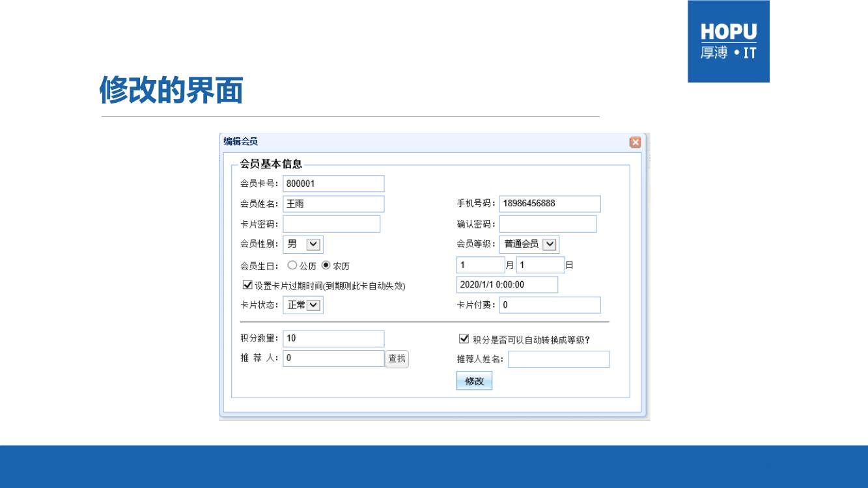Click the 会员基本信息 group label
This screenshot has width=868, height=488.
pos(271,164)
